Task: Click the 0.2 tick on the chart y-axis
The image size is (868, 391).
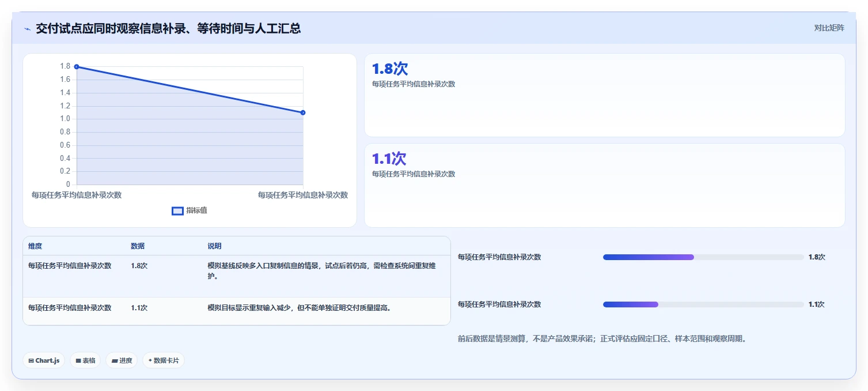Action: coord(65,171)
